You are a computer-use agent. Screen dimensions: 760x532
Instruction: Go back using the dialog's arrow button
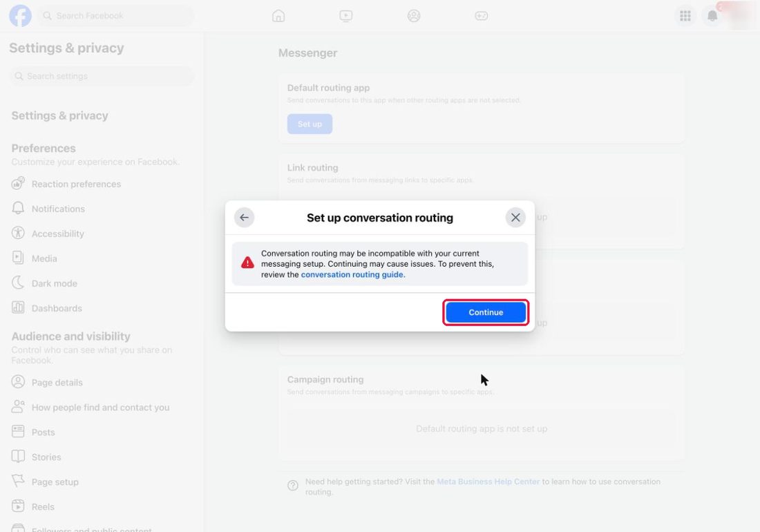(245, 218)
